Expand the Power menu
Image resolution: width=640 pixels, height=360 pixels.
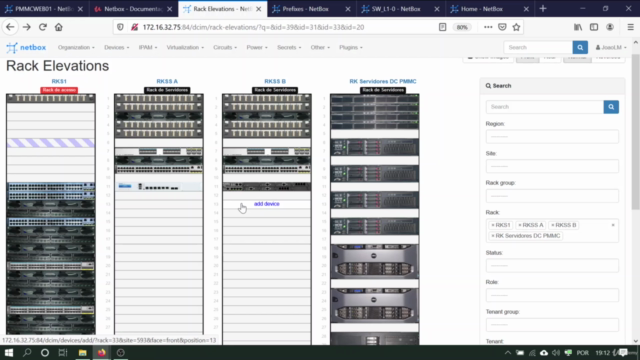point(257,47)
